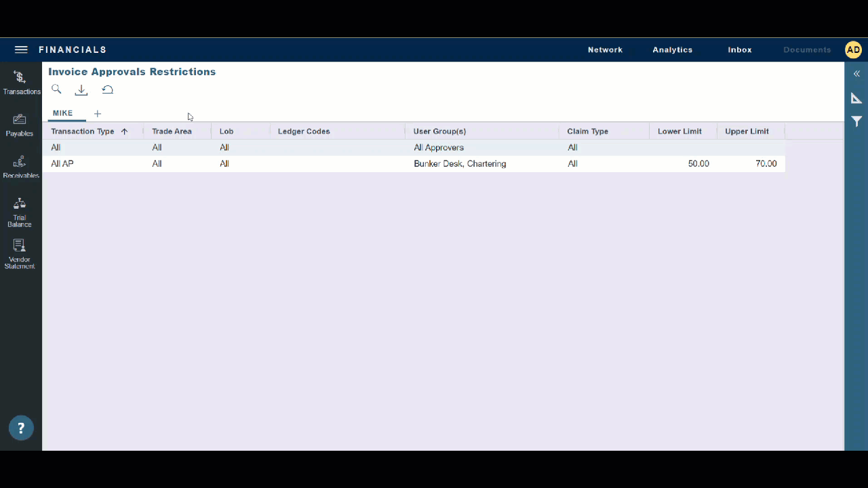Open the Transactions section in the sidebar
The width and height of the screenshot is (868, 488).
point(21,81)
